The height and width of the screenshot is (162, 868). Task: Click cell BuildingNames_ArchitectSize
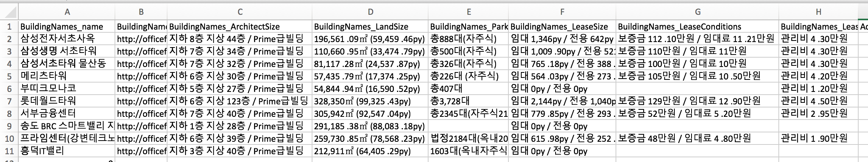point(240,26)
